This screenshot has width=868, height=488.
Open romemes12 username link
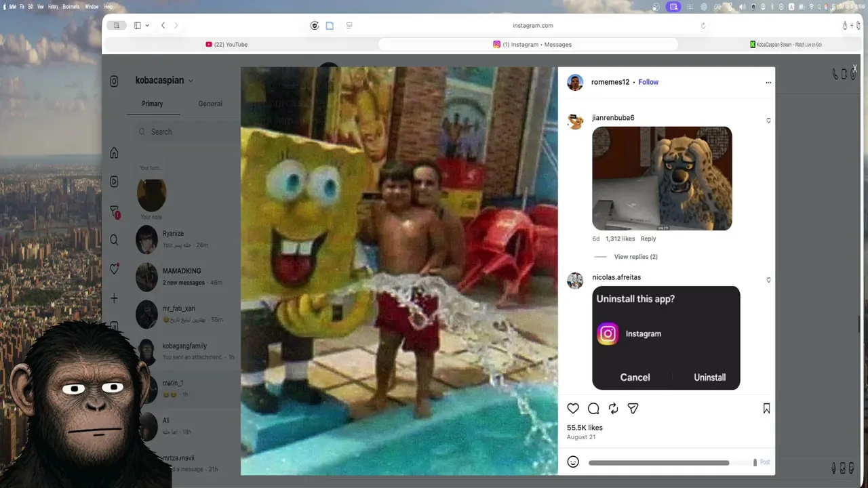tap(610, 82)
